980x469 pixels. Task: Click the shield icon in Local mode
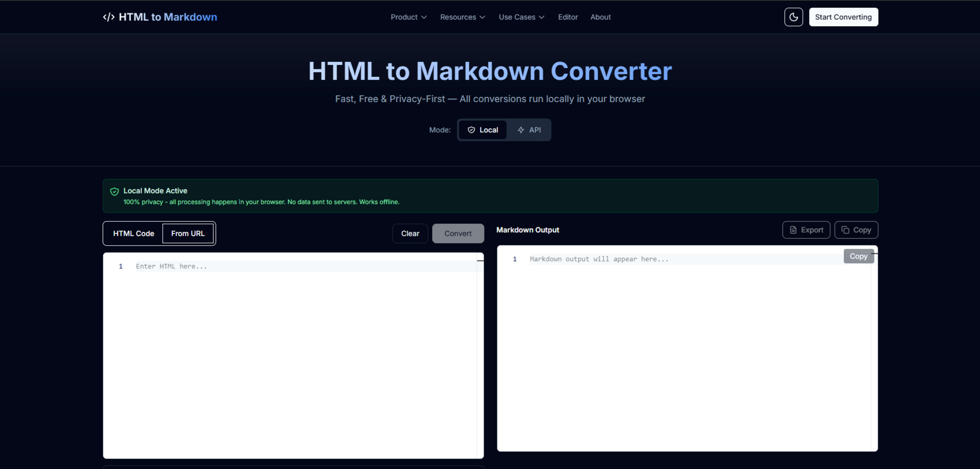[x=471, y=130]
